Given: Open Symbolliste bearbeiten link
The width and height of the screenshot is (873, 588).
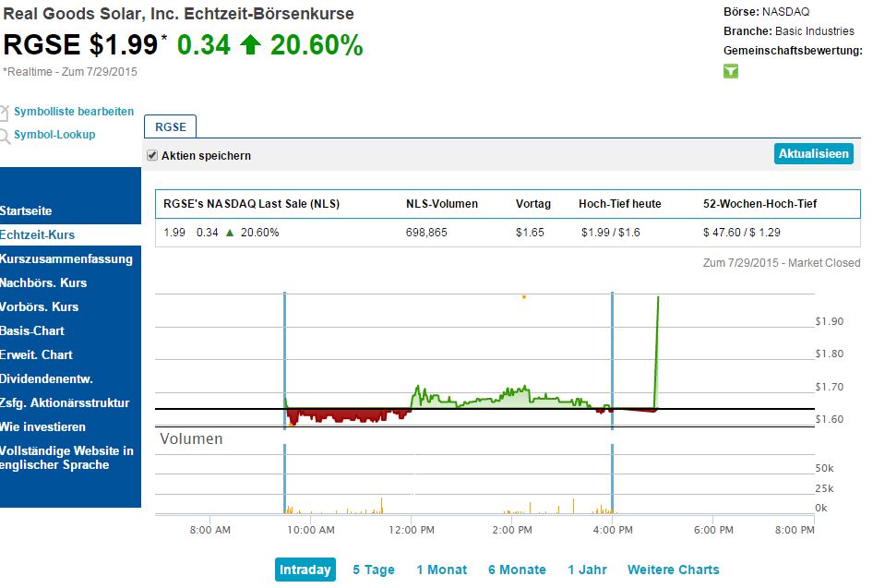Looking at the screenshot, I should pos(74,112).
